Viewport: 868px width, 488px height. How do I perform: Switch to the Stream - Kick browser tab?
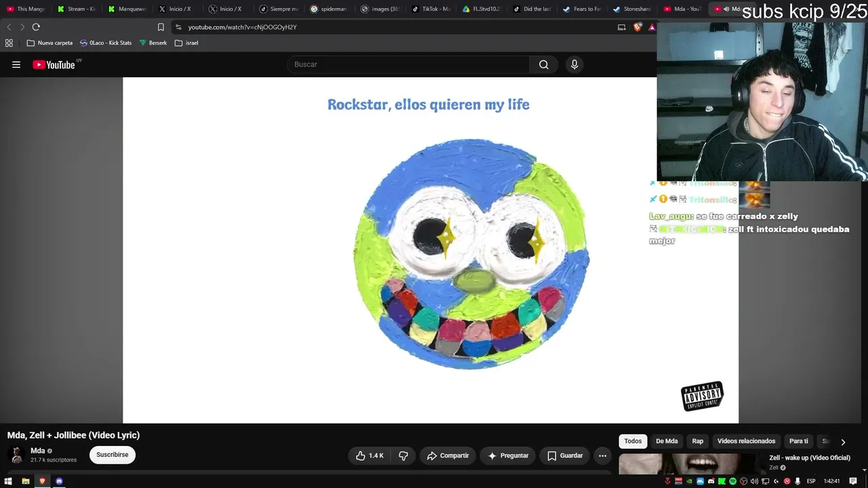point(76,9)
